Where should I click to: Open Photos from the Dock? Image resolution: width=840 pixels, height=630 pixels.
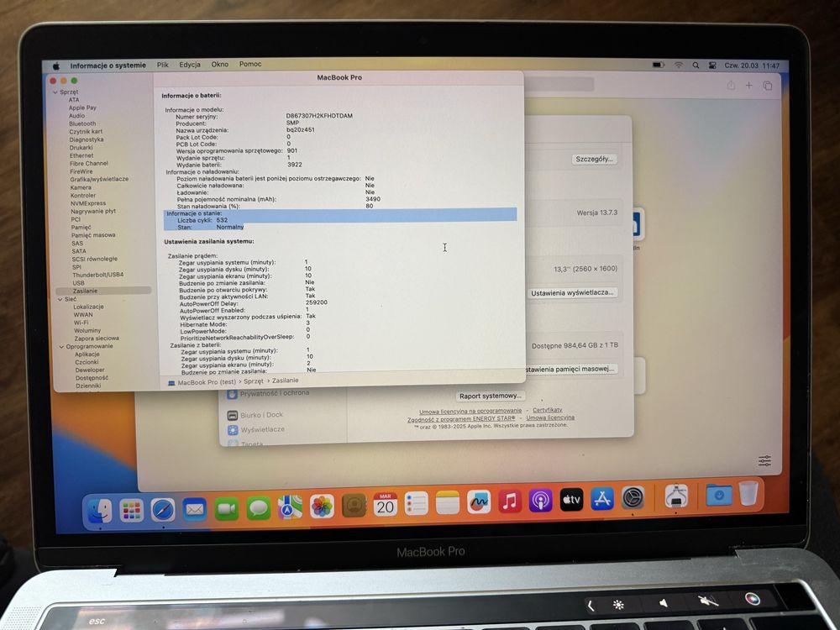tap(322, 507)
